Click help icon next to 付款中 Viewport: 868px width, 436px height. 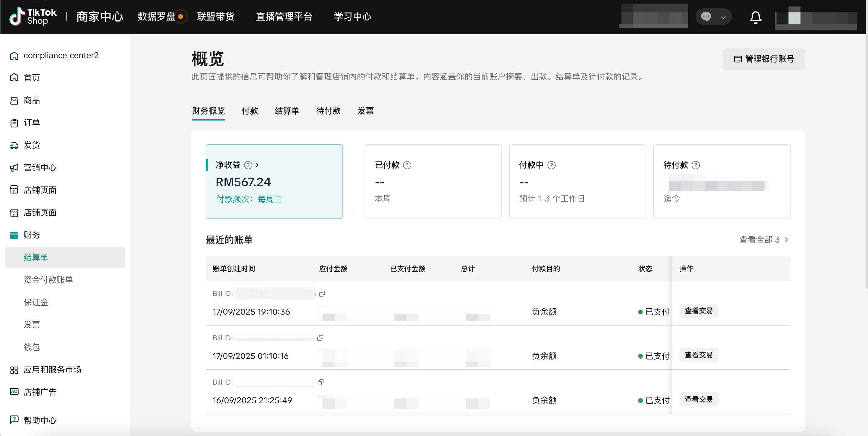pyautogui.click(x=551, y=165)
